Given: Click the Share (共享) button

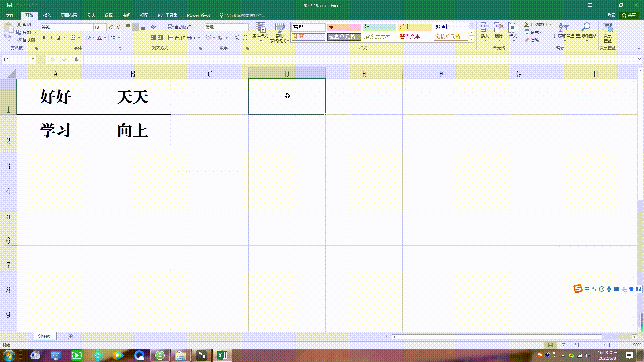Looking at the screenshot, I should (x=629, y=15).
